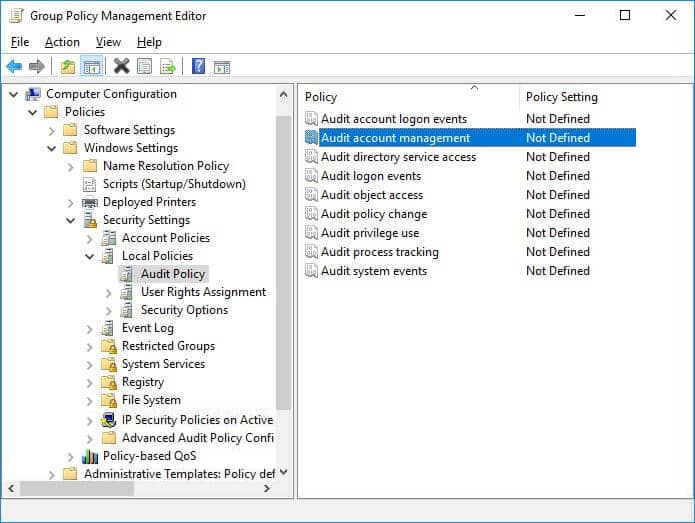The width and height of the screenshot is (695, 523).
Task: Toggle Show/Hide Console Tree icon
Action: click(92, 67)
